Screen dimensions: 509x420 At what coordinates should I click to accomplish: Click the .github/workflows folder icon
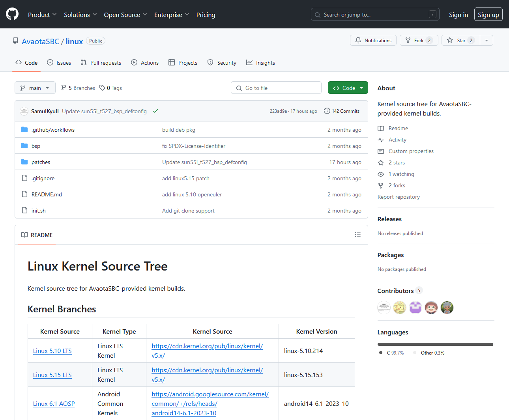24,130
